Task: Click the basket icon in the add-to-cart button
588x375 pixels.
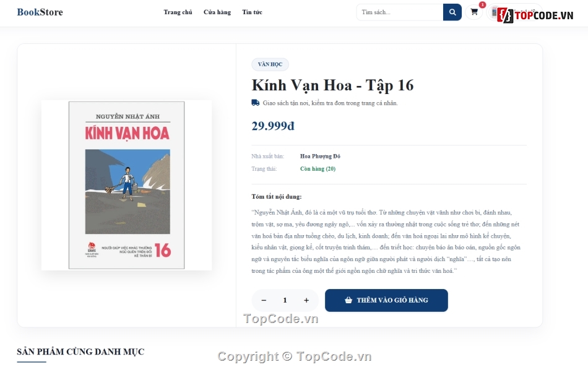Action: click(x=348, y=300)
